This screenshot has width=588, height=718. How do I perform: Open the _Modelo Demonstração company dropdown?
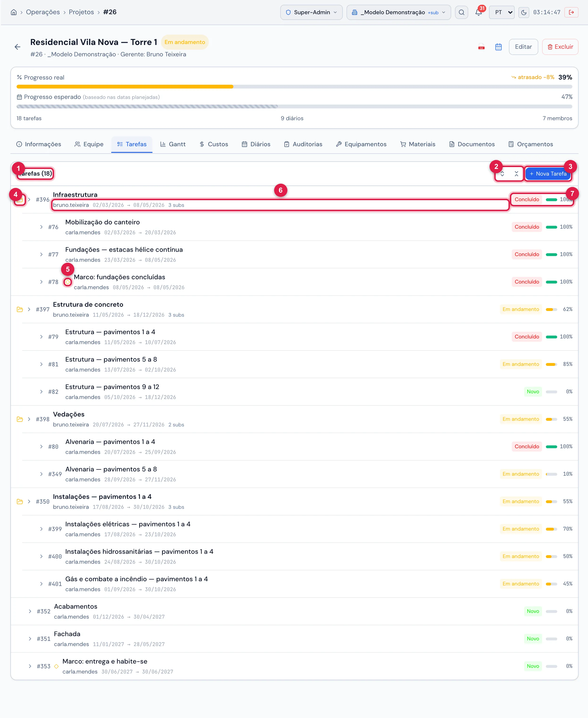398,12
